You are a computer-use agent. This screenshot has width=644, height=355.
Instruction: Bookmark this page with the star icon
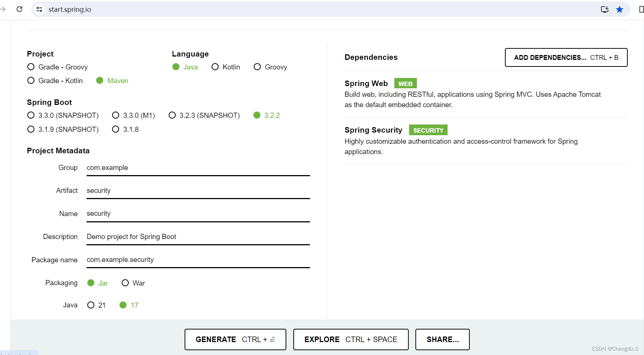[620, 9]
